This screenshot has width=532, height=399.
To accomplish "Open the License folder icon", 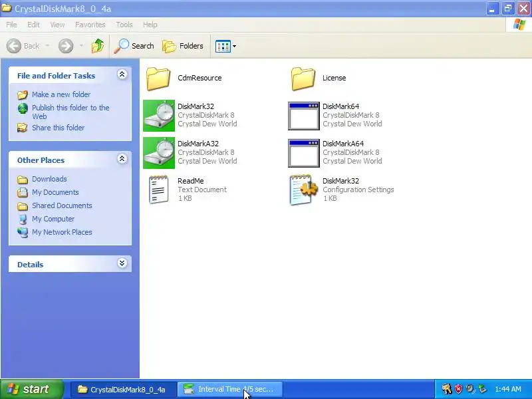I will (x=303, y=78).
